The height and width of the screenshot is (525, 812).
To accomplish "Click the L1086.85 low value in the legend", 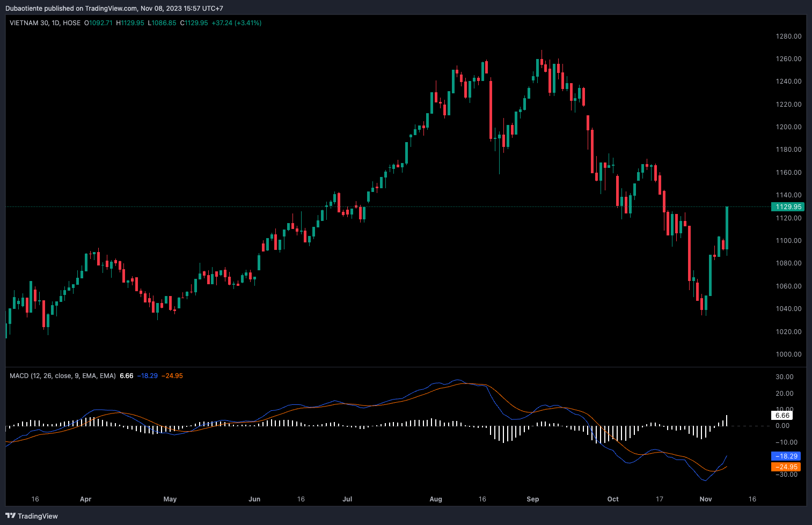I will [x=162, y=23].
